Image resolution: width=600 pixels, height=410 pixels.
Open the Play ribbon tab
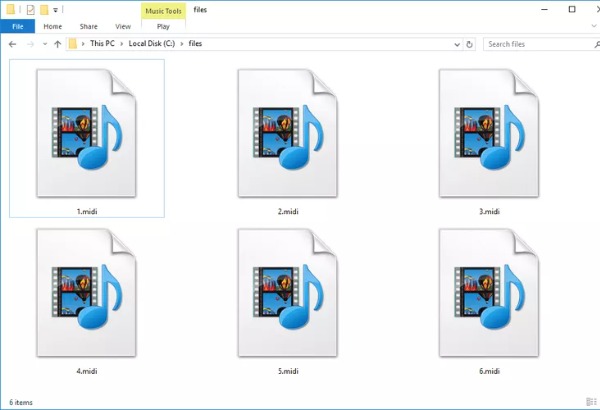coord(163,26)
